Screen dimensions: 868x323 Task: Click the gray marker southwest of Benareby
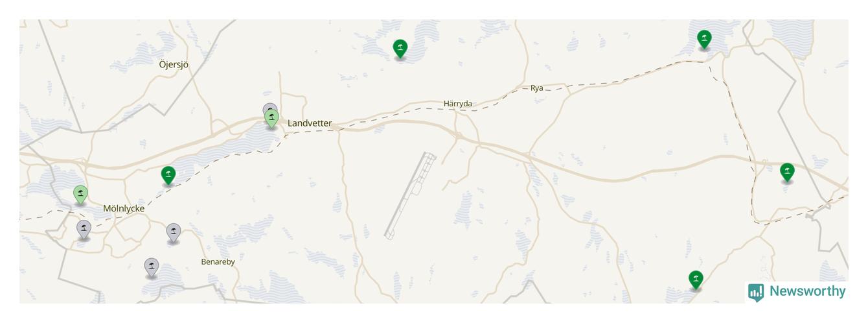pos(152,268)
